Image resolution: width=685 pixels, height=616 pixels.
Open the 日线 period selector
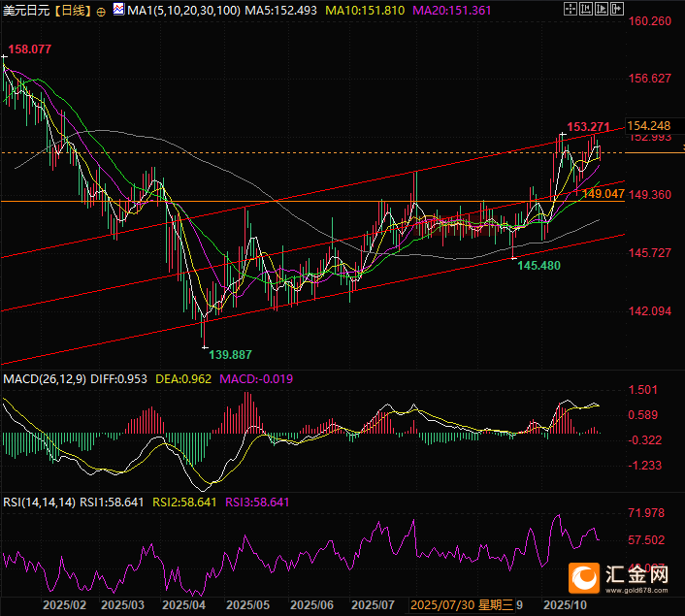point(74,11)
